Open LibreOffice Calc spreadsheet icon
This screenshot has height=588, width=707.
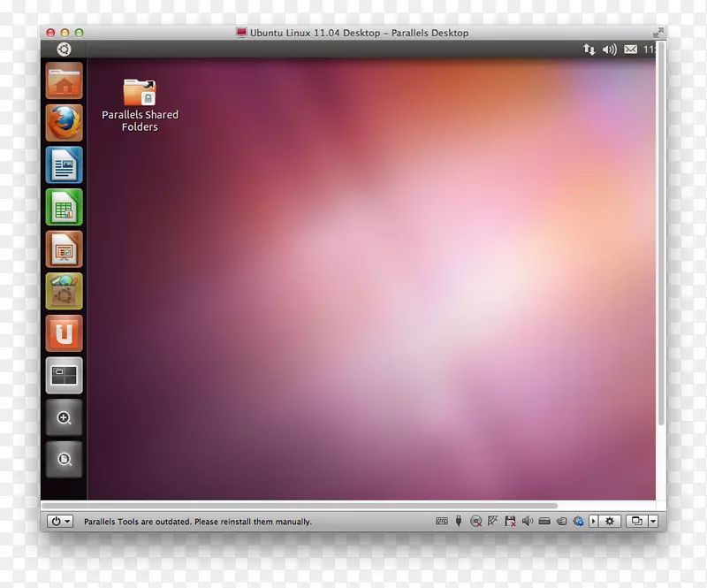click(x=64, y=208)
